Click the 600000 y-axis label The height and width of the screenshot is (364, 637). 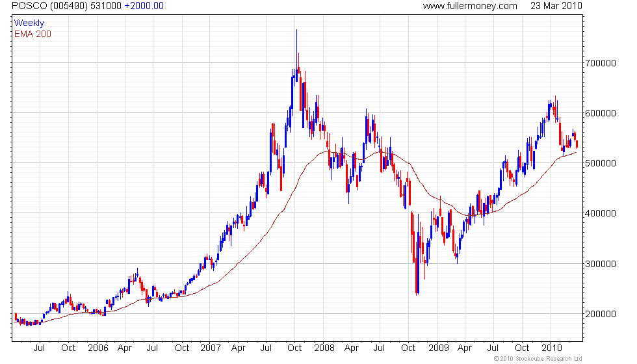[601, 113]
